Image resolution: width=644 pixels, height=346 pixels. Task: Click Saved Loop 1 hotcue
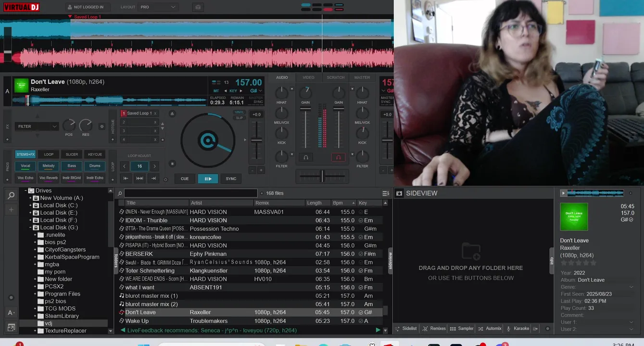click(x=139, y=113)
